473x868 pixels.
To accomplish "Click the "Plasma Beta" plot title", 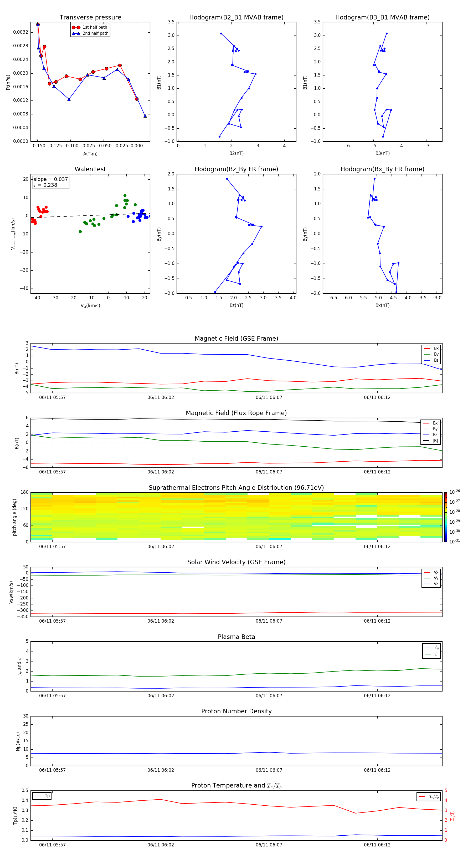I will pos(236,637).
